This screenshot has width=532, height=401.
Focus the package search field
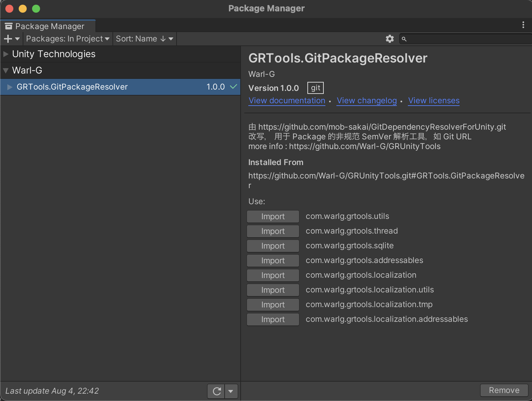pyautogui.click(x=466, y=39)
